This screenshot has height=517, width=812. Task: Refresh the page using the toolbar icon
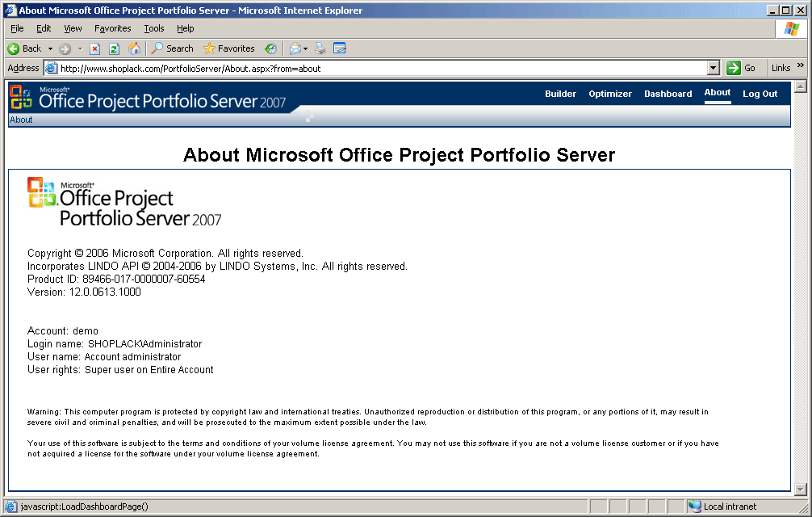point(114,48)
